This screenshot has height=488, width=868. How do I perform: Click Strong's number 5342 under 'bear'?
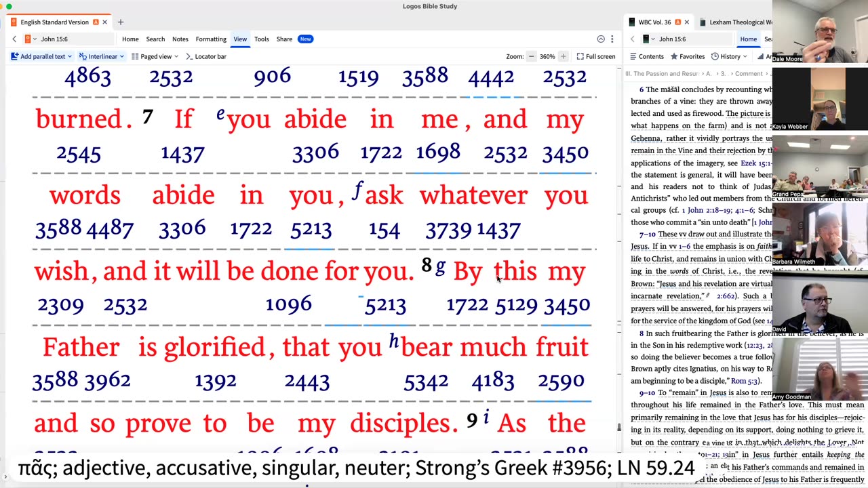[x=426, y=381]
